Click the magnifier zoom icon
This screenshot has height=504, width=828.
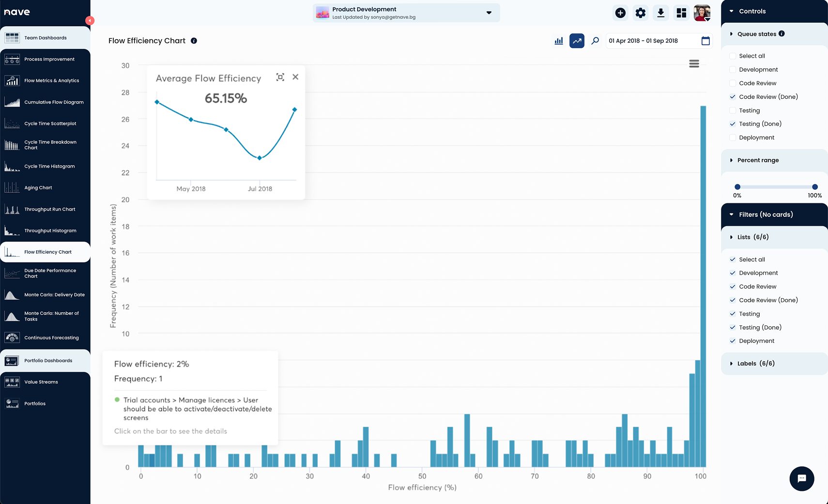595,41
